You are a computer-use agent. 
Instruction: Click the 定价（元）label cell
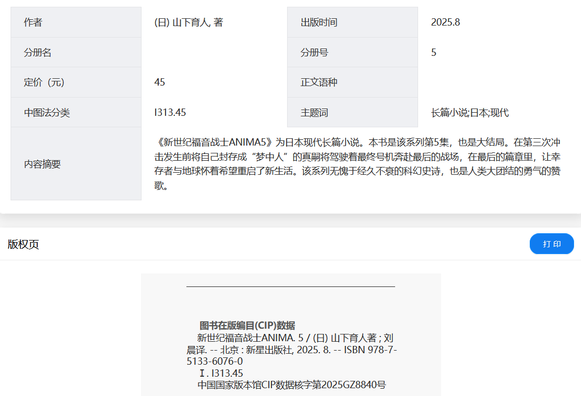coord(76,82)
